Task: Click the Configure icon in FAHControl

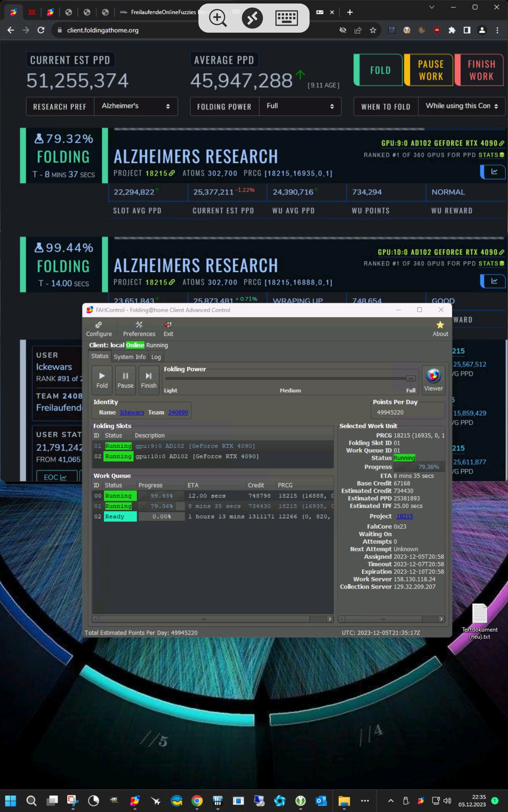Action: 99,329
